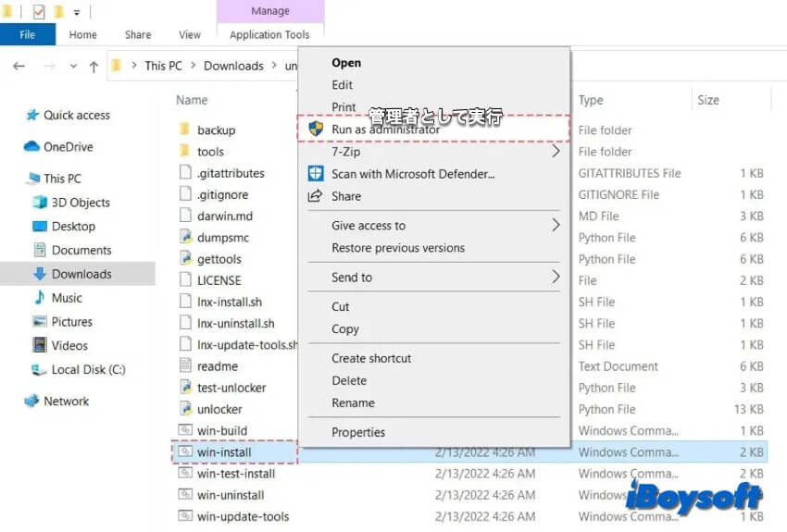Open Music folder icon in sidebar
The height and width of the screenshot is (532, 787).
pyautogui.click(x=40, y=297)
